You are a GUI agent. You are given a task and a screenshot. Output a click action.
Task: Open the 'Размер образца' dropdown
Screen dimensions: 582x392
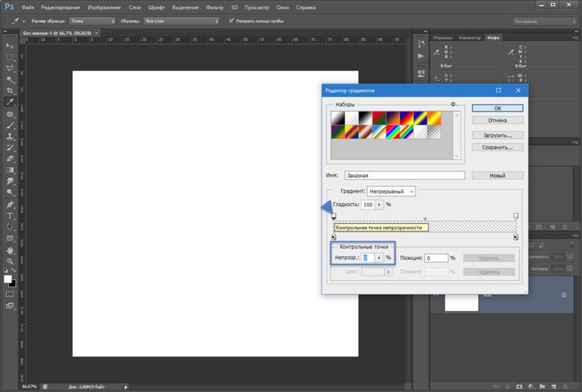92,21
